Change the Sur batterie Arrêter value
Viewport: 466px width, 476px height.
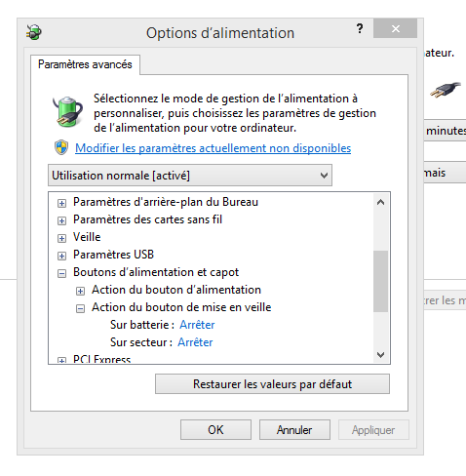coord(197,325)
